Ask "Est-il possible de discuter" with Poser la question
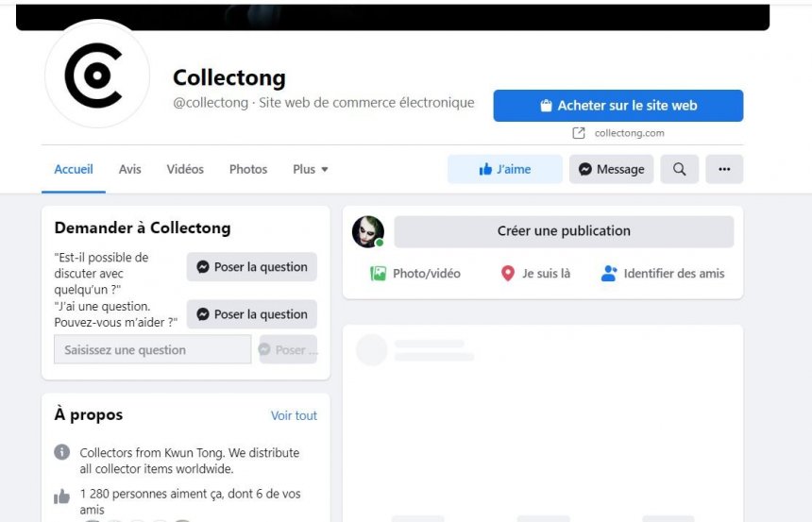Image resolution: width=812 pixels, height=522 pixels. tap(252, 267)
